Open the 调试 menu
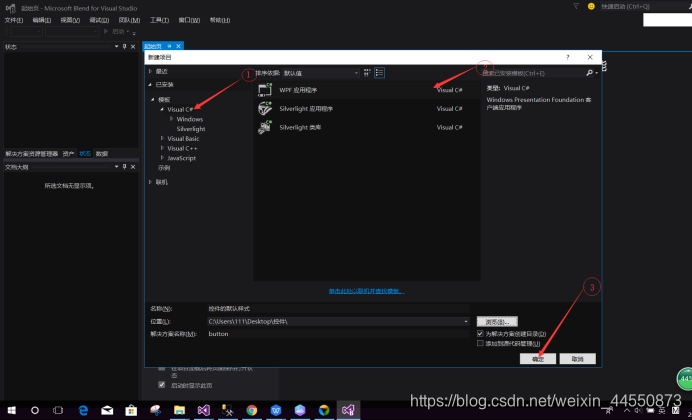692x420 pixels. (99, 20)
